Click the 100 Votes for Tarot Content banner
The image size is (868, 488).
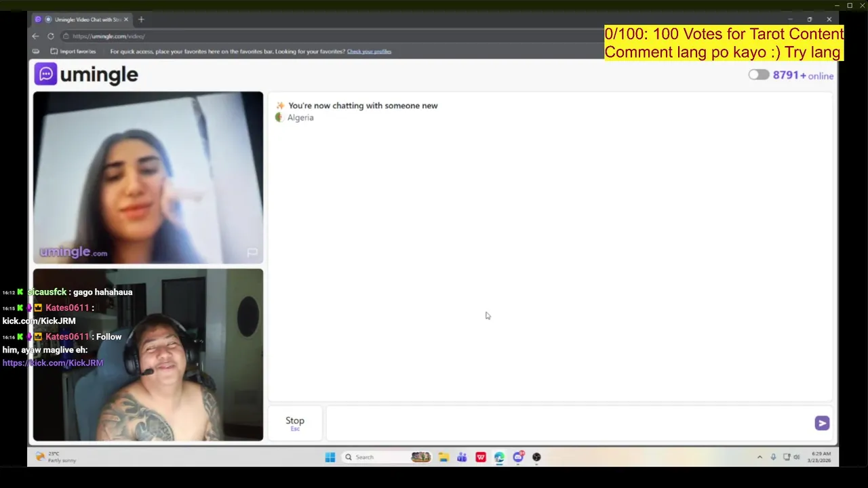[724, 43]
